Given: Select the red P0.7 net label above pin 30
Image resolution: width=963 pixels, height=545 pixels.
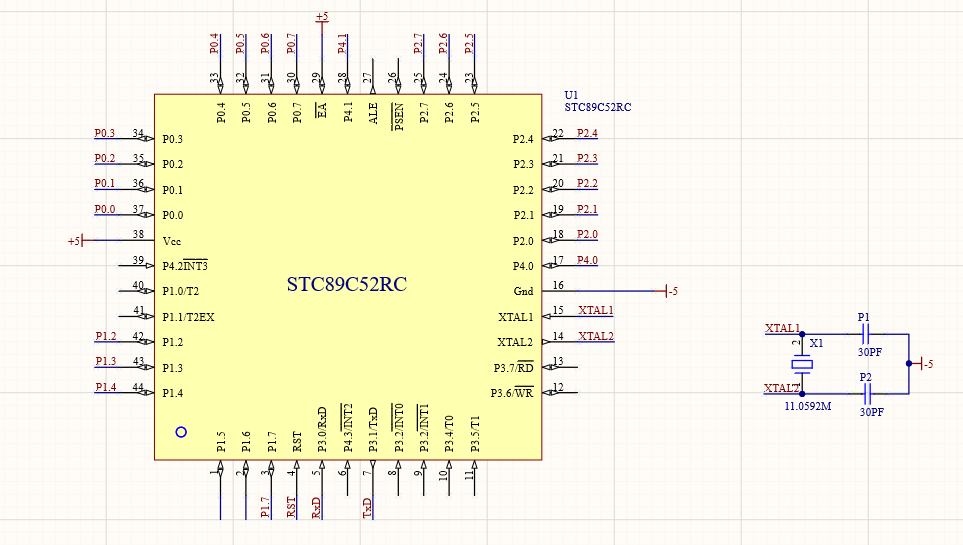Looking at the screenshot, I should [x=292, y=44].
